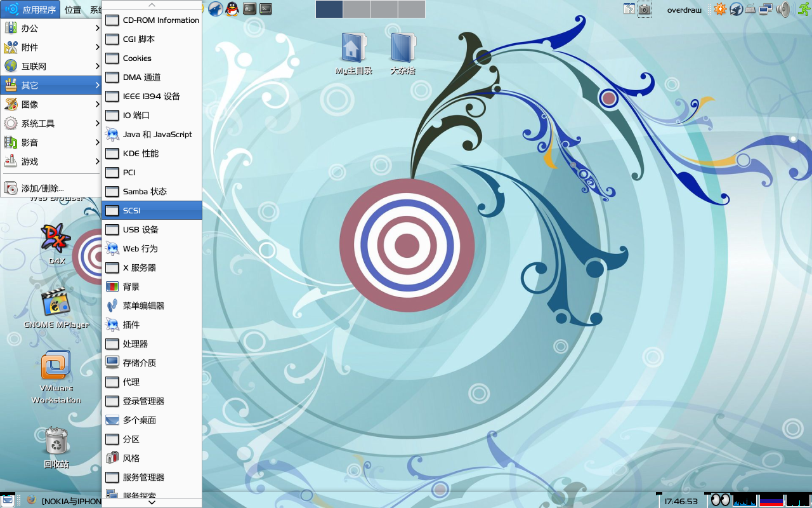Click the blue system monitor graph applet
The image size is (812, 508).
(745, 500)
